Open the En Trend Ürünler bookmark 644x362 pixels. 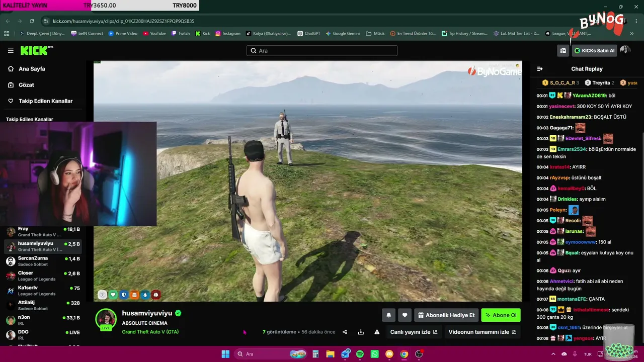click(x=413, y=34)
